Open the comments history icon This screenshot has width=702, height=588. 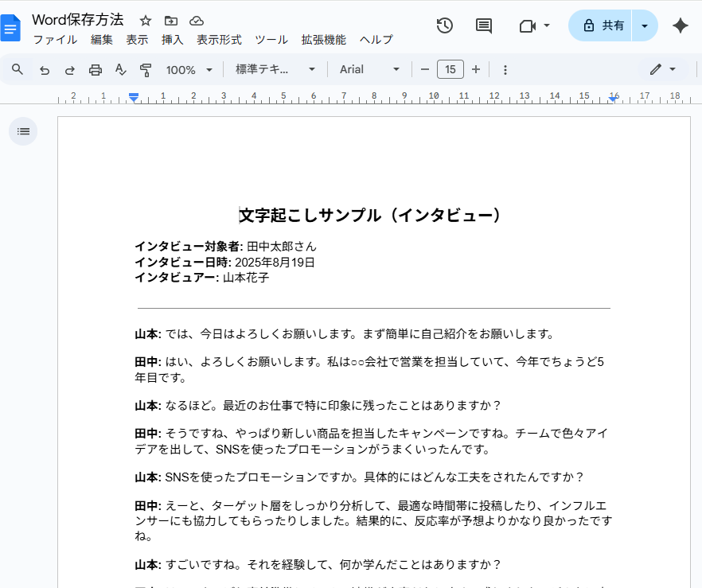(x=484, y=25)
